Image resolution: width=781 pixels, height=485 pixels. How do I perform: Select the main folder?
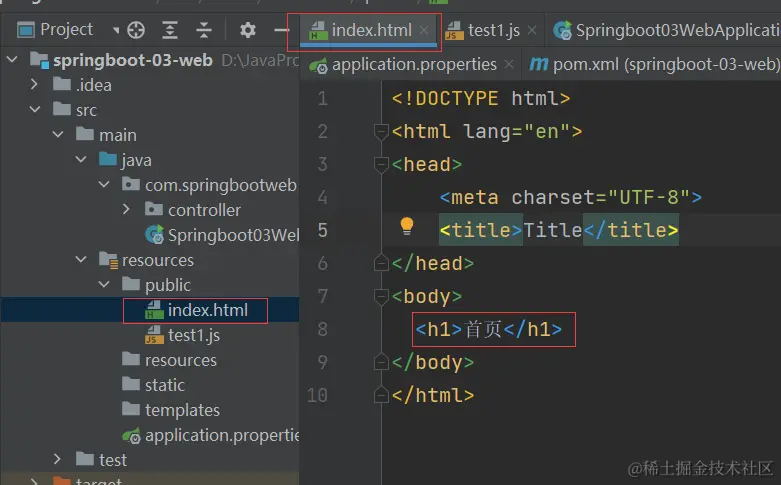(106, 134)
